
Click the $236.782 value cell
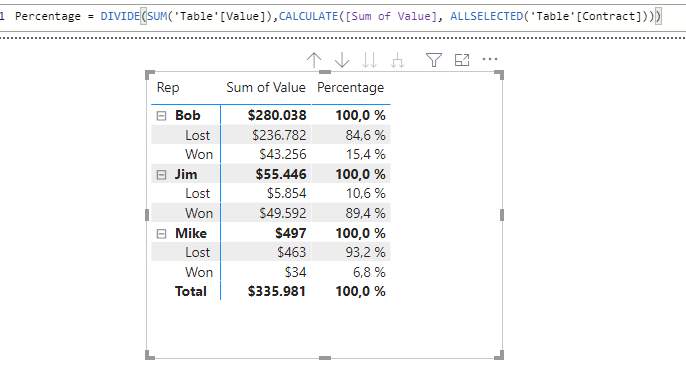(x=279, y=135)
